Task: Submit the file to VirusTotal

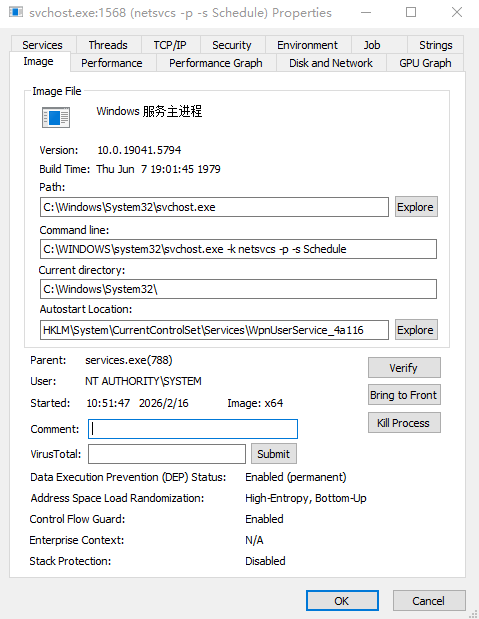Action: [274, 454]
